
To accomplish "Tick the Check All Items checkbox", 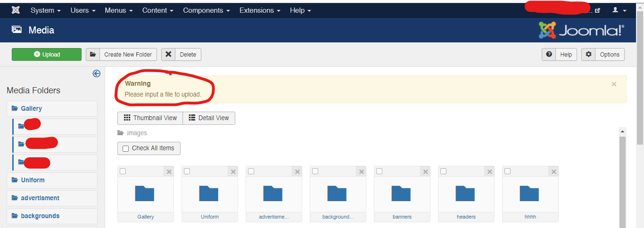I will (125, 148).
